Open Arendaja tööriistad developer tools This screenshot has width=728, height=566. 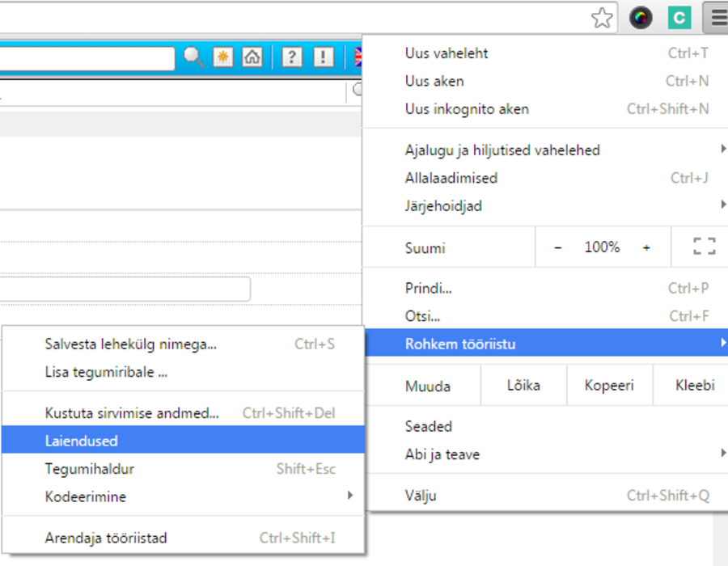(x=183, y=539)
